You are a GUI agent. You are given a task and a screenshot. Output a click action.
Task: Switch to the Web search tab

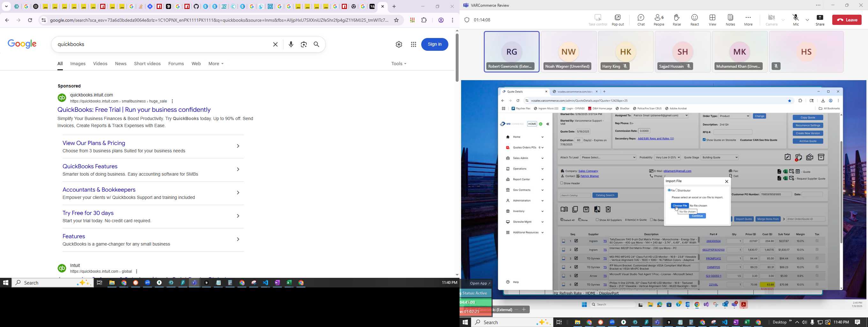click(196, 64)
